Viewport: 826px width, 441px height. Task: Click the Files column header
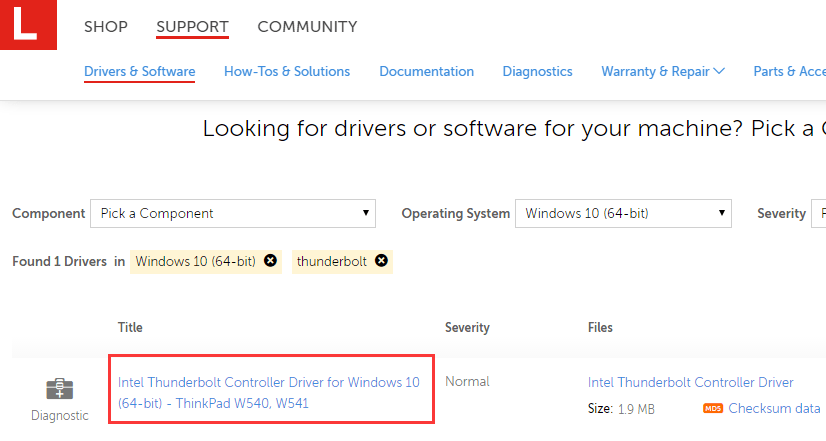pos(600,327)
